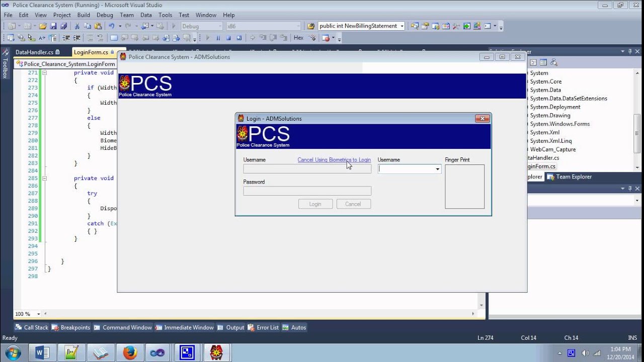Open the Window menu
Screen dimensions: 644x362
coord(206,15)
